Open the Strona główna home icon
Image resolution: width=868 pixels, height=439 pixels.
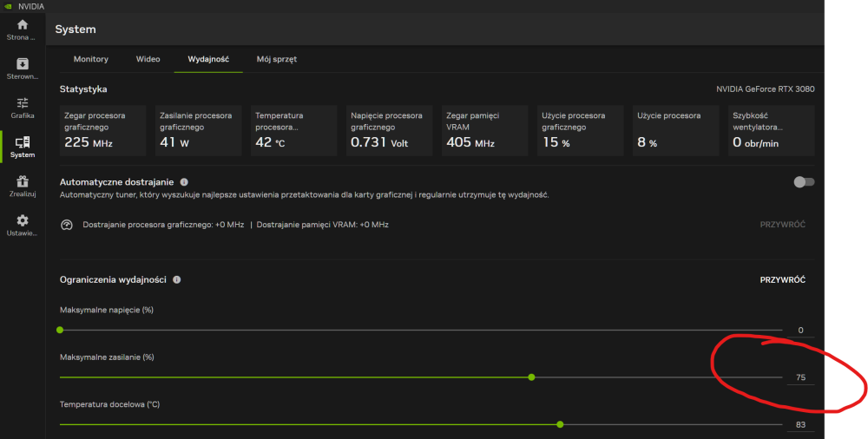tap(23, 25)
